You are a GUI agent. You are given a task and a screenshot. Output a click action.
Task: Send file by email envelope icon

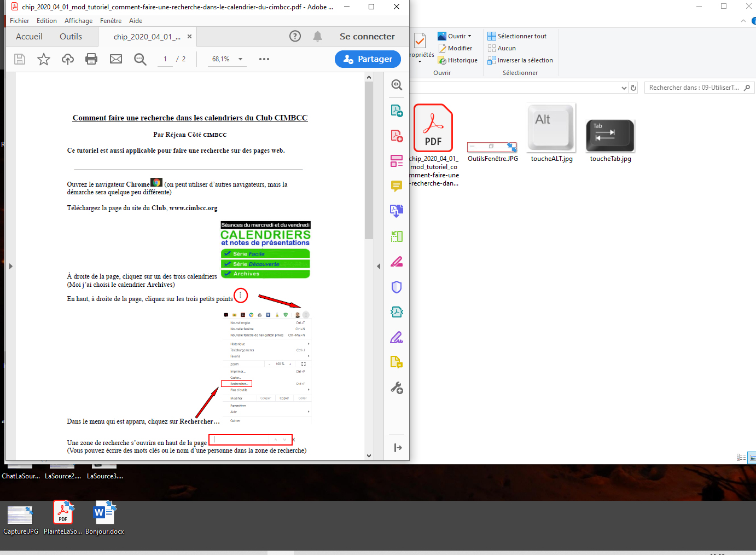point(116,59)
